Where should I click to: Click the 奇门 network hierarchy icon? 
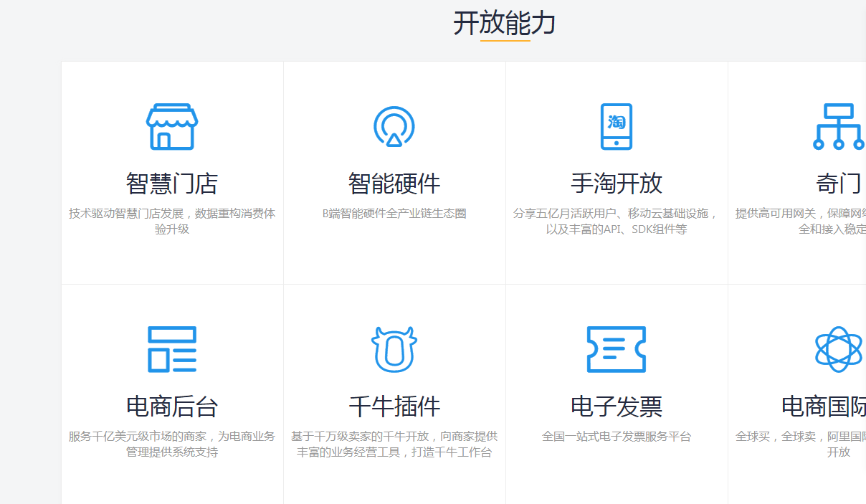[839, 126]
